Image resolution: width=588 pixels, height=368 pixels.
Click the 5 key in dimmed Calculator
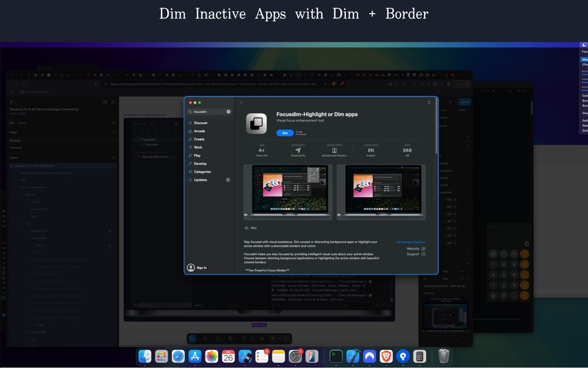pos(504,275)
